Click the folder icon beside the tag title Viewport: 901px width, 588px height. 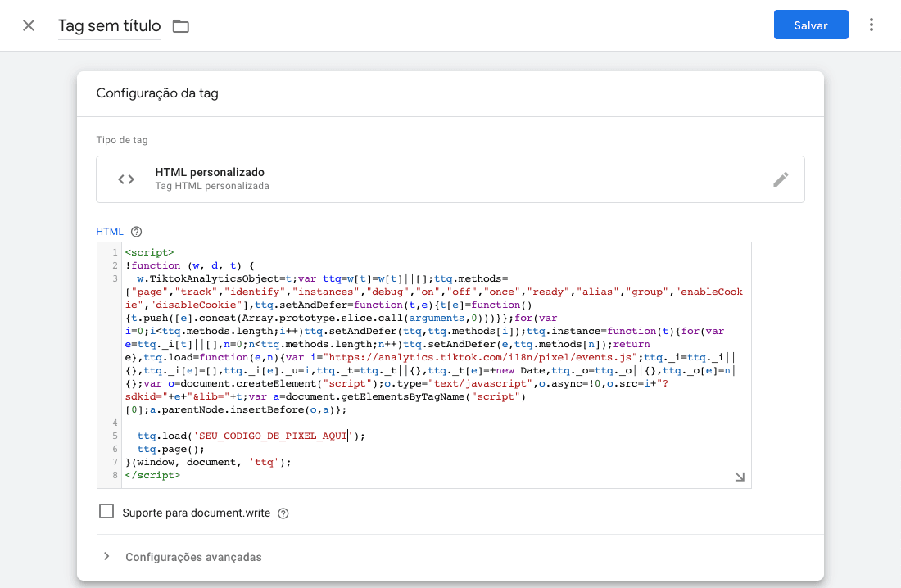click(x=181, y=26)
